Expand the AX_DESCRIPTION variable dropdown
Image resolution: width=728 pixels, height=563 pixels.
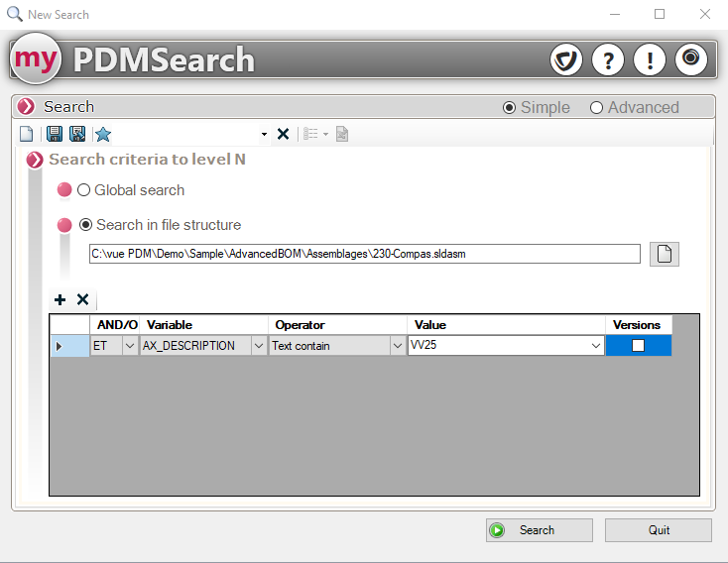click(x=259, y=346)
